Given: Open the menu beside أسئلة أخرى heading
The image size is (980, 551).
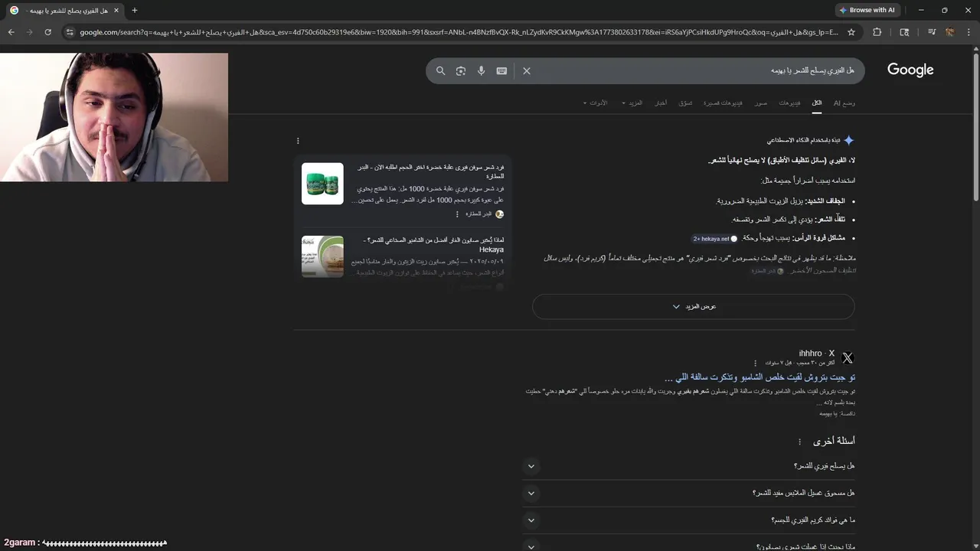Looking at the screenshot, I should click(800, 442).
